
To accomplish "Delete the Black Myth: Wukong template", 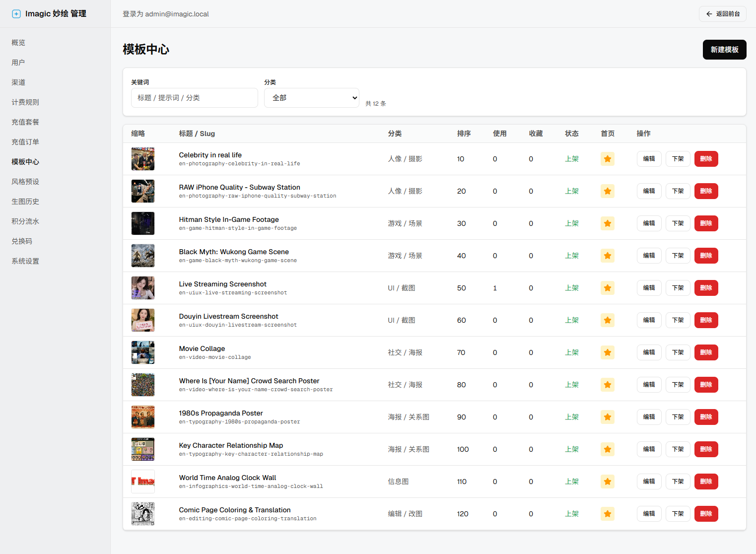I will coord(706,256).
